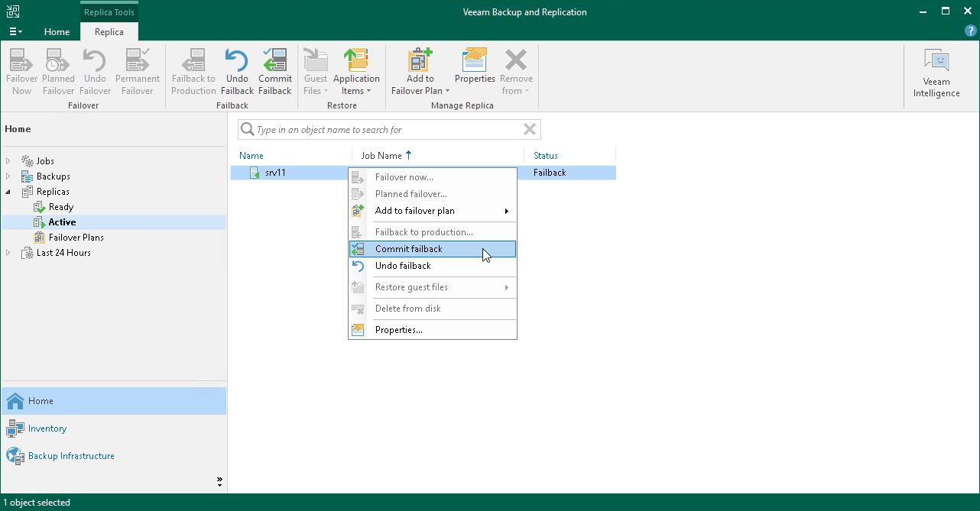980x511 pixels.
Task: Open the Veeam Intelligence panel
Action: coord(936,73)
